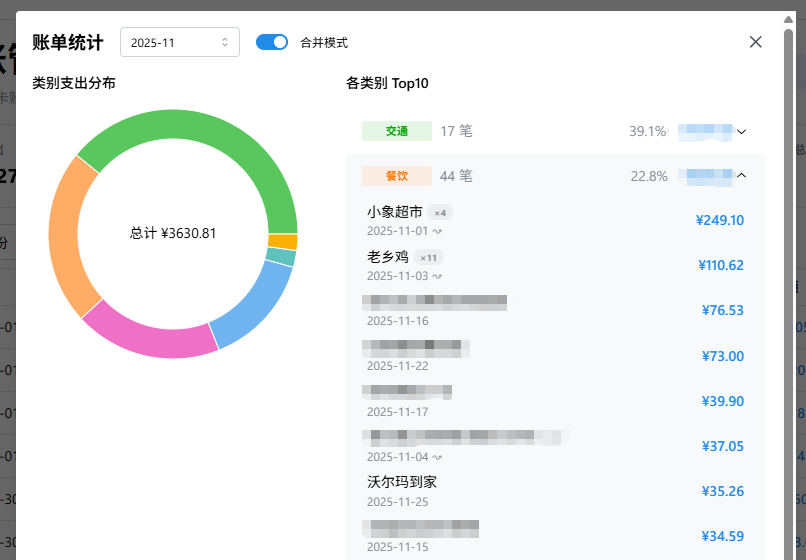Click the 总计 ¥3630.81 total label
The image size is (806, 560).
(173, 233)
